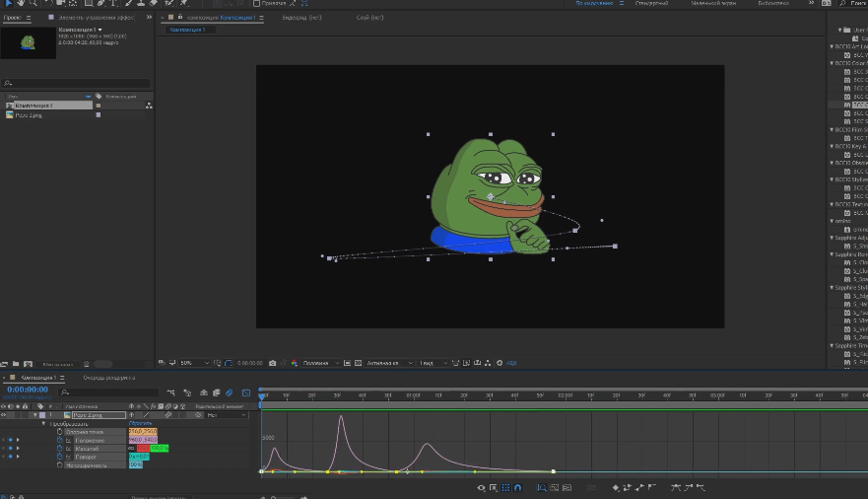Take snapshot with camera icon
Screen dimensions: 868x499
click(x=272, y=363)
